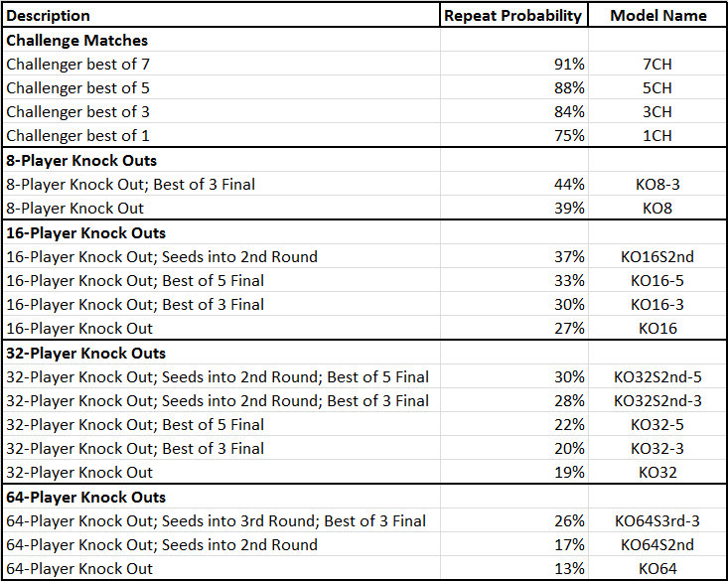Image resolution: width=728 pixels, height=581 pixels.
Task: Click the Model Name column header
Action: coord(658,16)
